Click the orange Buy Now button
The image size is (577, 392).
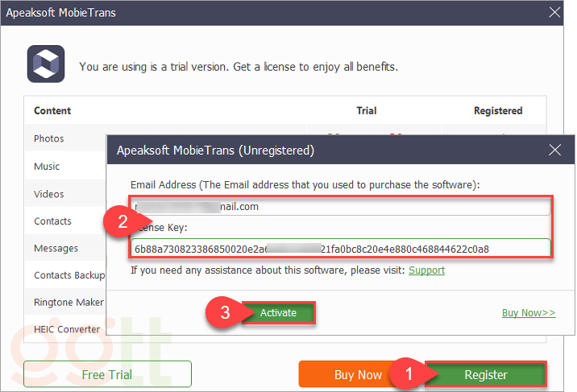(358, 374)
